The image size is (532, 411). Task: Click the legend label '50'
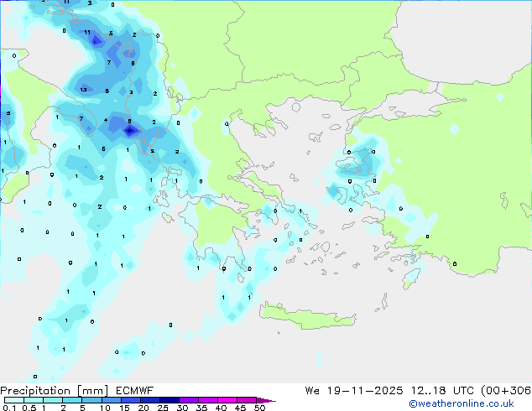tap(260, 408)
